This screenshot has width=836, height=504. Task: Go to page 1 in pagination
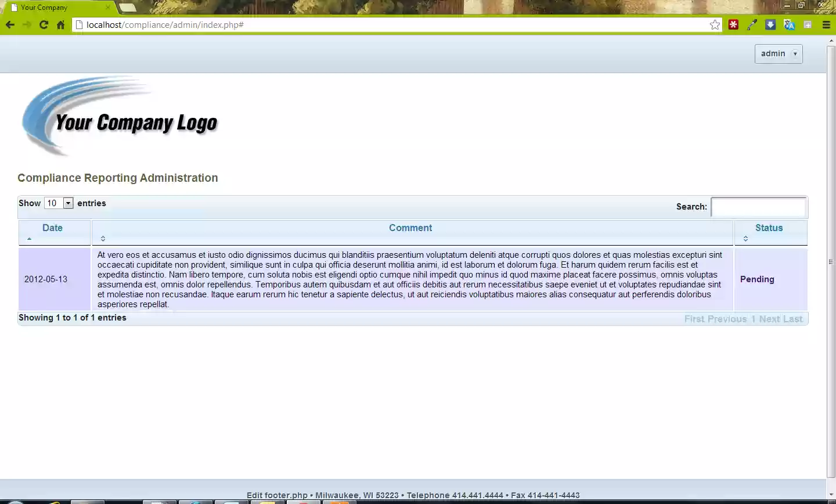pyautogui.click(x=753, y=319)
